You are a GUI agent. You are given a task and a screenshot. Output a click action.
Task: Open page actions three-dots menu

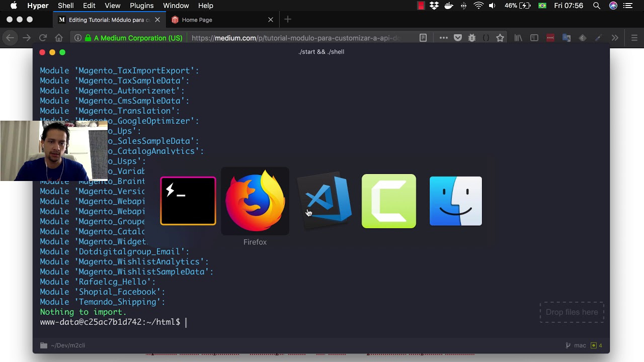click(x=443, y=38)
